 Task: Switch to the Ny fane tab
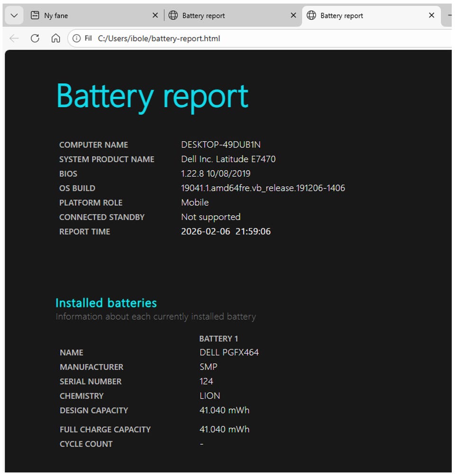tap(94, 16)
